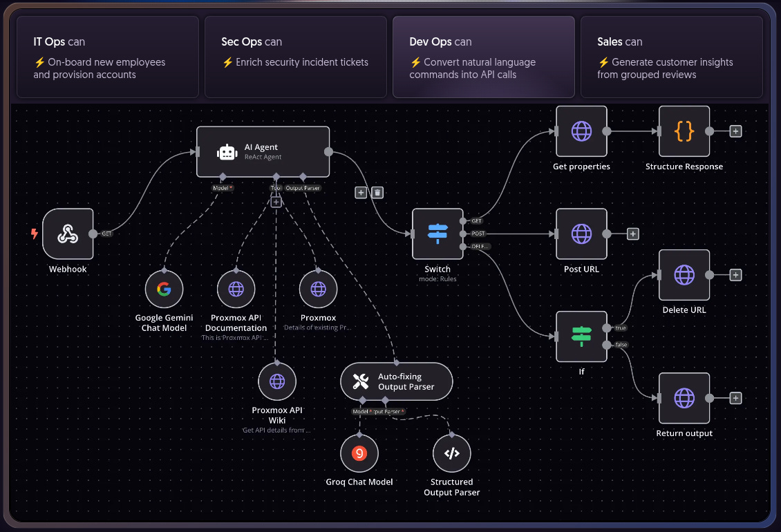781x532 pixels.
Task: Click the Auto-fixing Output Parser node
Action: 396,381
